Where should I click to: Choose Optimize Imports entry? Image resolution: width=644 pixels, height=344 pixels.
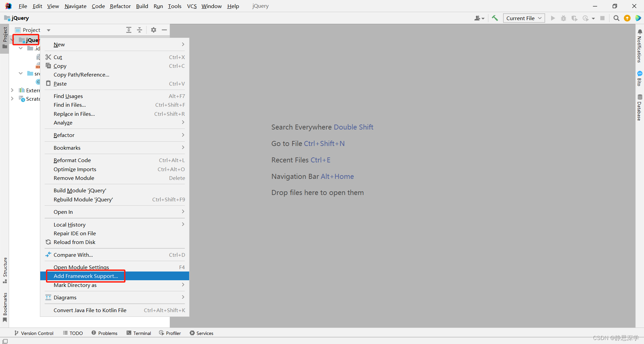pyautogui.click(x=115, y=169)
